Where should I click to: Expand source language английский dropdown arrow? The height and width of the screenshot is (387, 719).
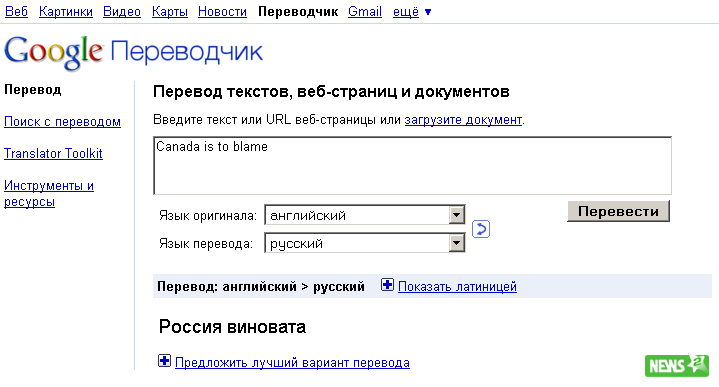coord(456,215)
